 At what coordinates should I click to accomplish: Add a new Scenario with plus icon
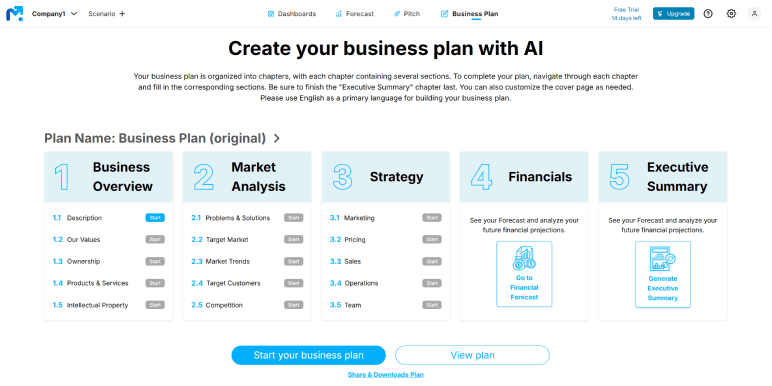(122, 14)
